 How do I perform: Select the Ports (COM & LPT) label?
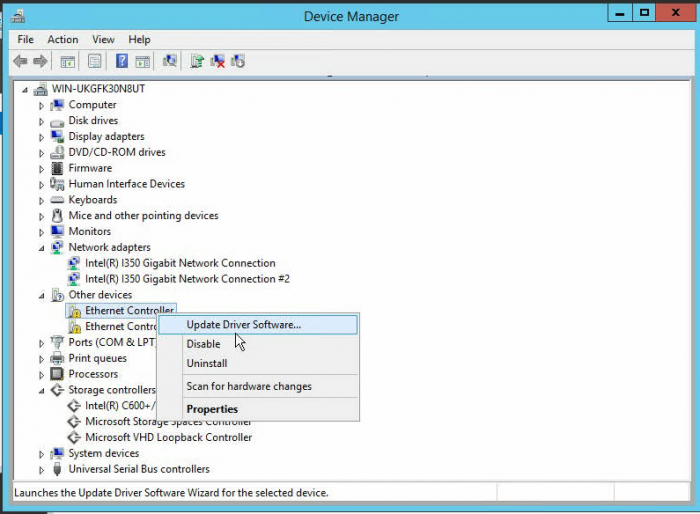[x=112, y=342]
